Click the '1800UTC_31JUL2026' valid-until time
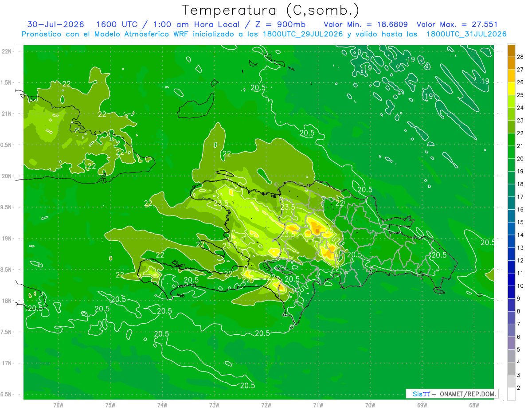This screenshot has width=532, height=411. 466,34
